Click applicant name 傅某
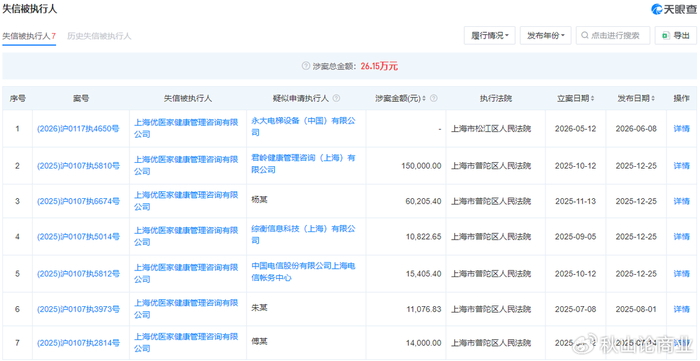Viewport: 700px width, 361px height. [259, 342]
